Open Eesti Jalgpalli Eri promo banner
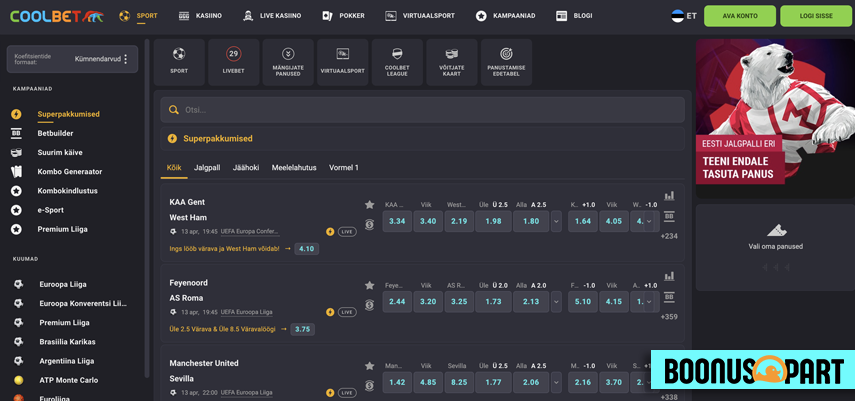This screenshot has width=855, height=401. coord(775,119)
